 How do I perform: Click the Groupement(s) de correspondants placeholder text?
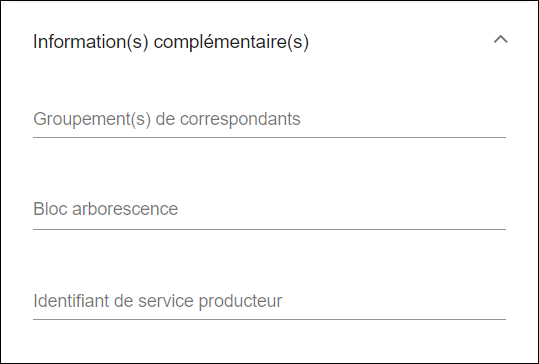(167, 119)
